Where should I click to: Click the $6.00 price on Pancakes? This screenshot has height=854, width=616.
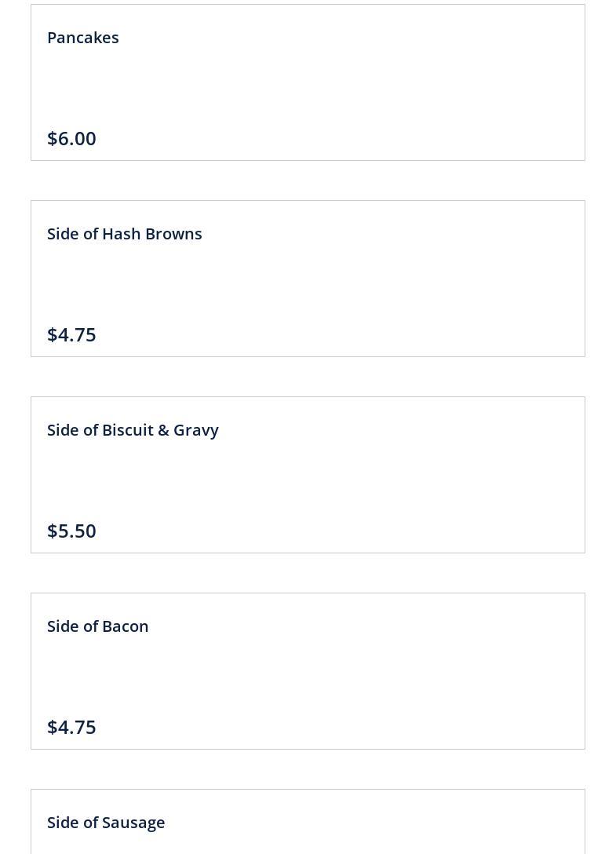click(x=71, y=138)
